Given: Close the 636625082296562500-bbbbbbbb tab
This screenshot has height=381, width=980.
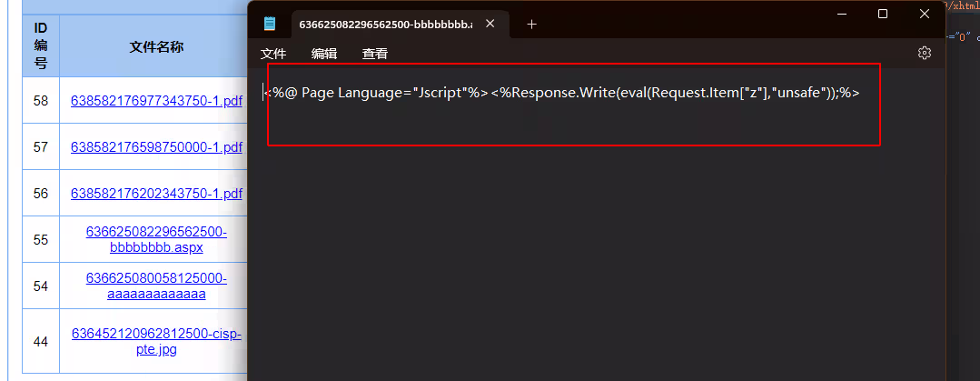Looking at the screenshot, I should (490, 24).
